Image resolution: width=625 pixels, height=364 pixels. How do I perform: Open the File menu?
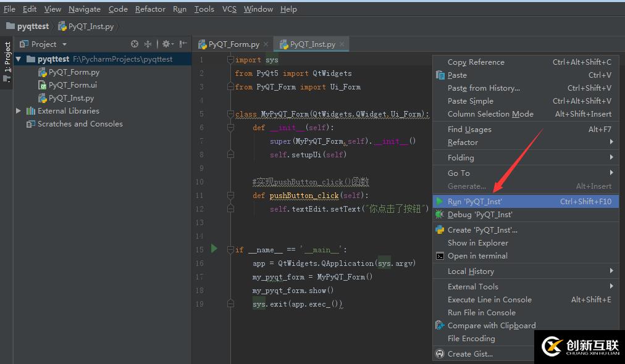pyautogui.click(x=9, y=9)
